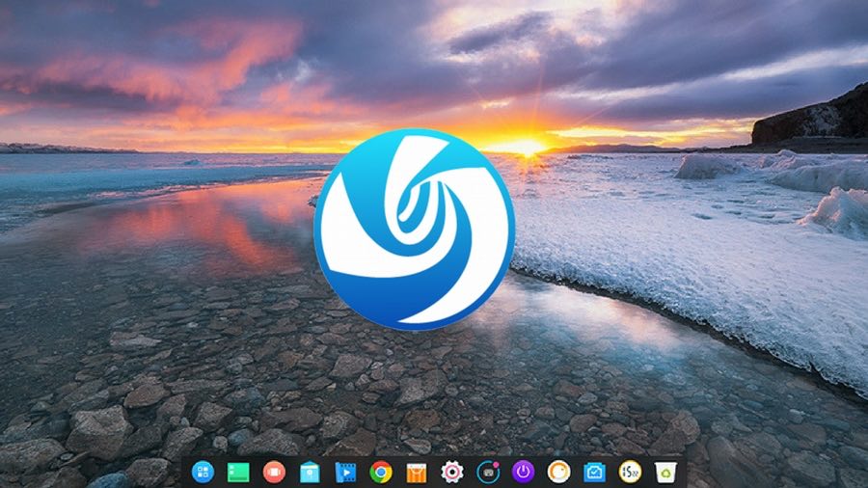Click the Deepin logo on the wallpaper
The width and height of the screenshot is (868, 488).
point(415,230)
